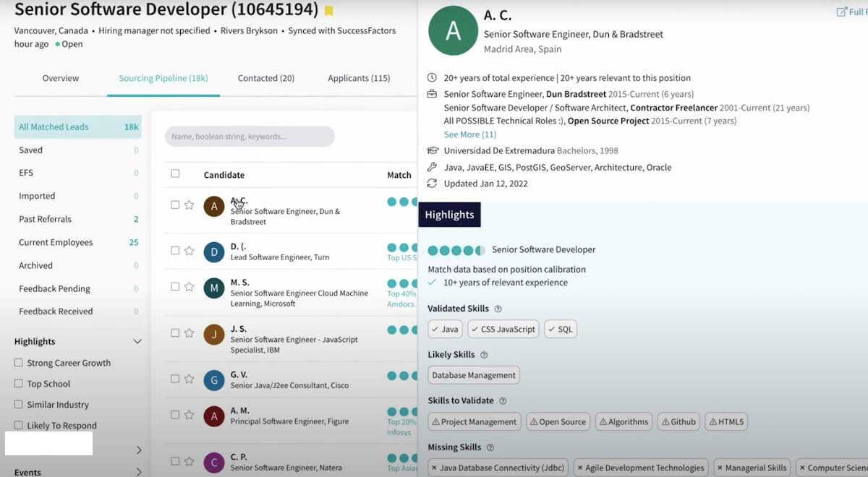Click the candidate name search field
Viewport: 868px width, 477px height.
pos(250,137)
